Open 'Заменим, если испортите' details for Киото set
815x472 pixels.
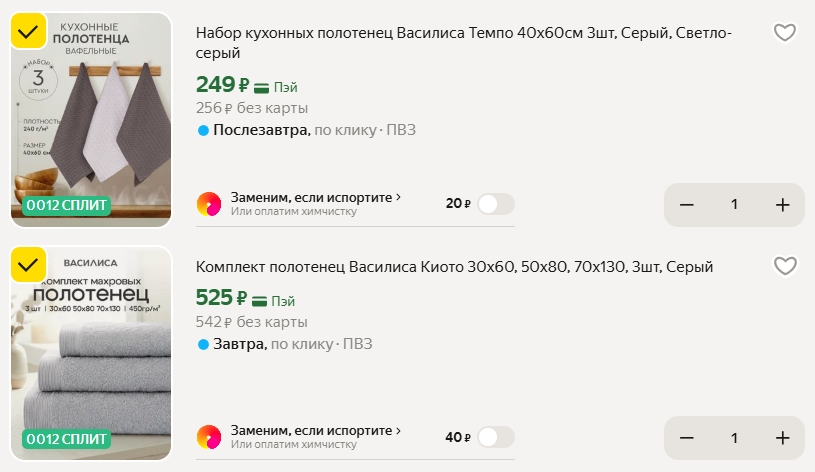click(x=315, y=431)
